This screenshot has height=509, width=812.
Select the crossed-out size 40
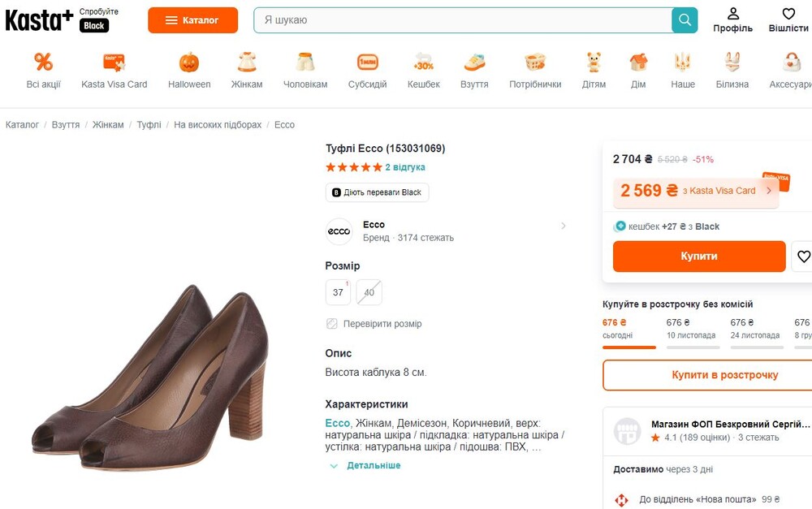[x=369, y=292]
